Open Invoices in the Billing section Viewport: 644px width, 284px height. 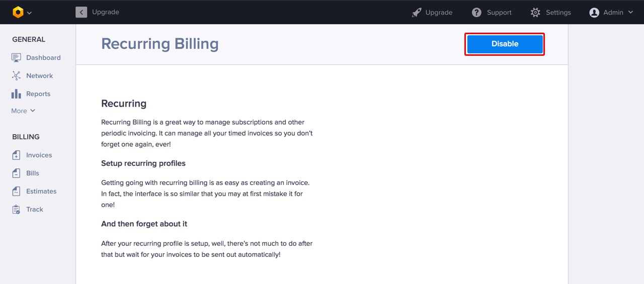pyautogui.click(x=39, y=155)
